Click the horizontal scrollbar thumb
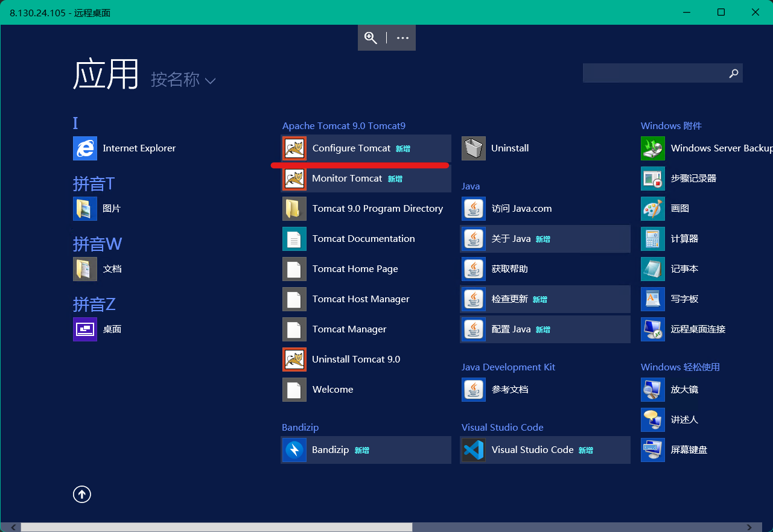The height and width of the screenshot is (532, 773). (216, 527)
